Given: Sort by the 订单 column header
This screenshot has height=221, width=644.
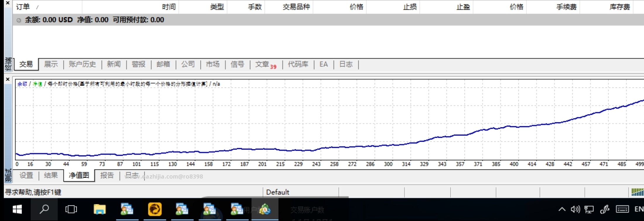Looking at the screenshot, I should [x=47, y=7].
